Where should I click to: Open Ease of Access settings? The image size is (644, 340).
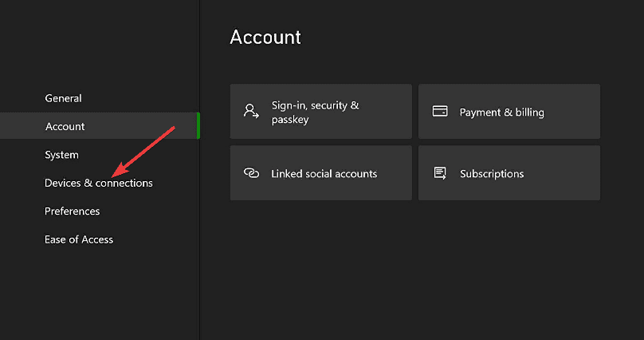[x=79, y=239]
